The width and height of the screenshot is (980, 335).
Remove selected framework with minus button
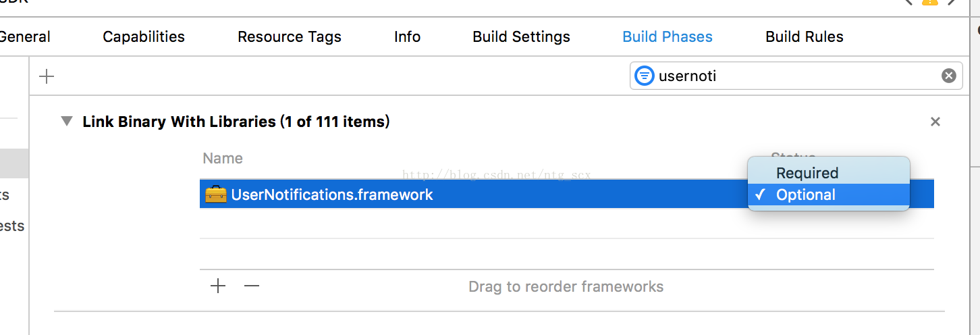coord(252,286)
